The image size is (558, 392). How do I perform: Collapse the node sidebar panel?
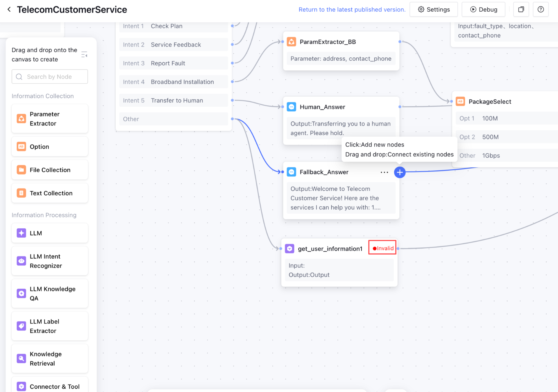pyautogui.click(x=84, y=55)
